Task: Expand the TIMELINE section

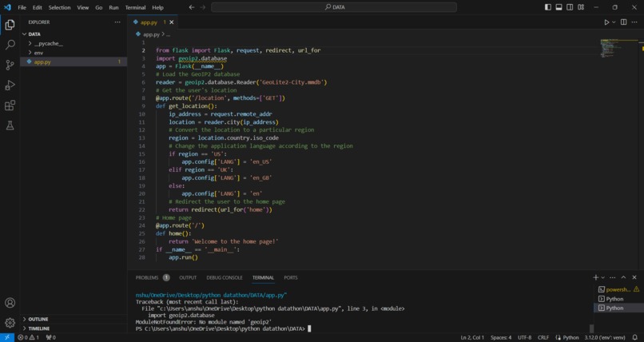Action: coord(74,328)
